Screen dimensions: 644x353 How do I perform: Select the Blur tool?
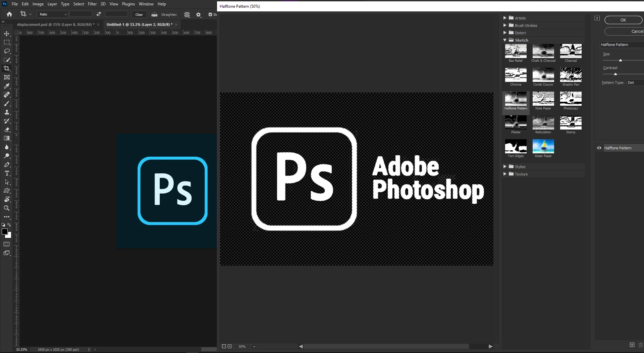click(x=7, y=147)
